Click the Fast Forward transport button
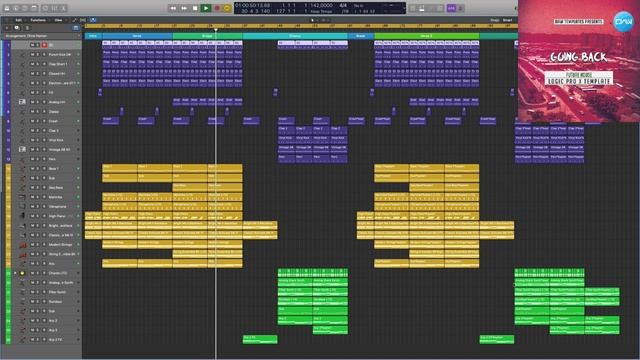The width and height of the screenshot is (640, 360). click(x=184, y=8)
